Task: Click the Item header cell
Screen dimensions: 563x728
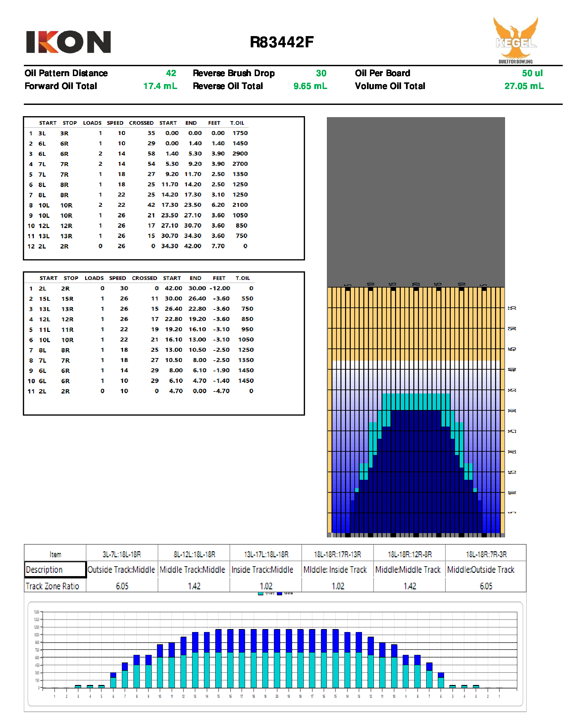Action: (x=55, y=554)
